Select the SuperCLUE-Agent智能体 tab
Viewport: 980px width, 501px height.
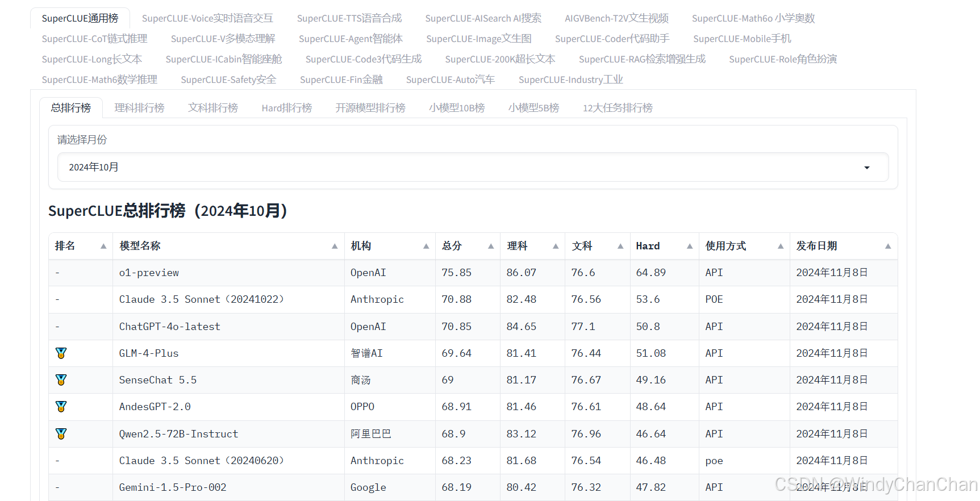pyautogui.click(x=351, y=39)
